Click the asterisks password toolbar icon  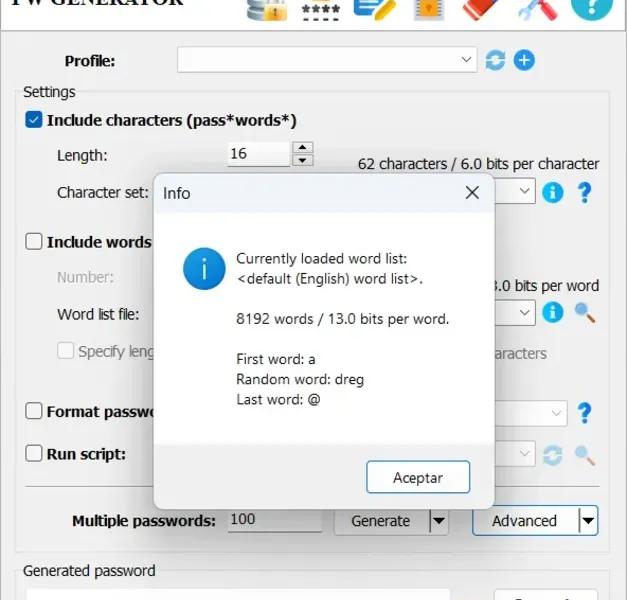tap(321, 11)
